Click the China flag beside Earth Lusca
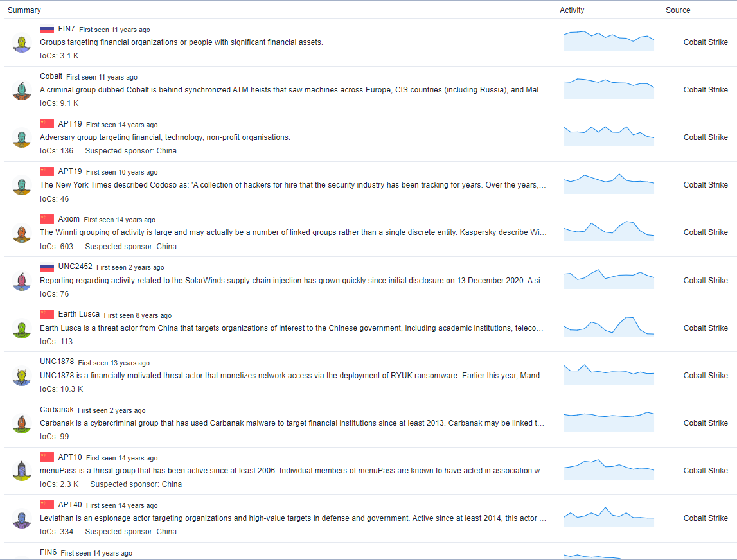 point(47,314)
